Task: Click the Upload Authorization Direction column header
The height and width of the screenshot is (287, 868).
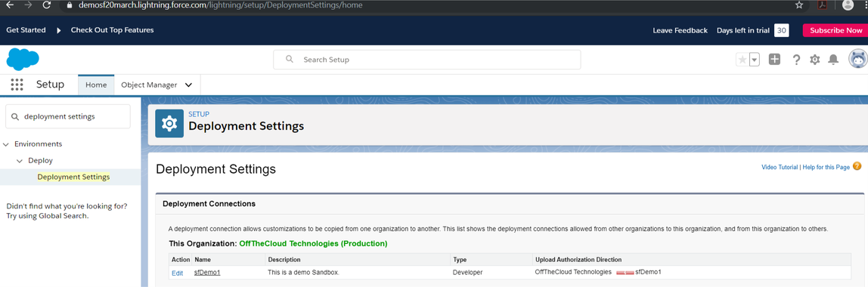Action: tap(578, 259)
